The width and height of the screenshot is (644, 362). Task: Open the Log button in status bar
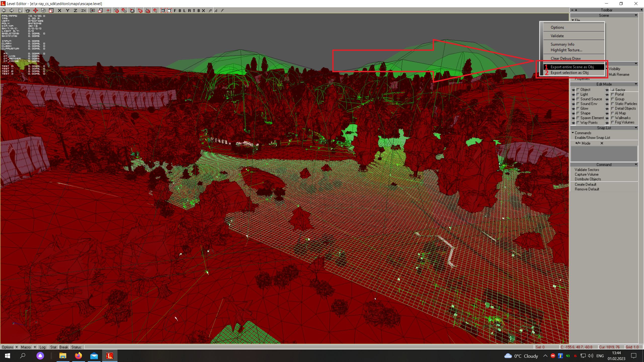pos(43,347)
